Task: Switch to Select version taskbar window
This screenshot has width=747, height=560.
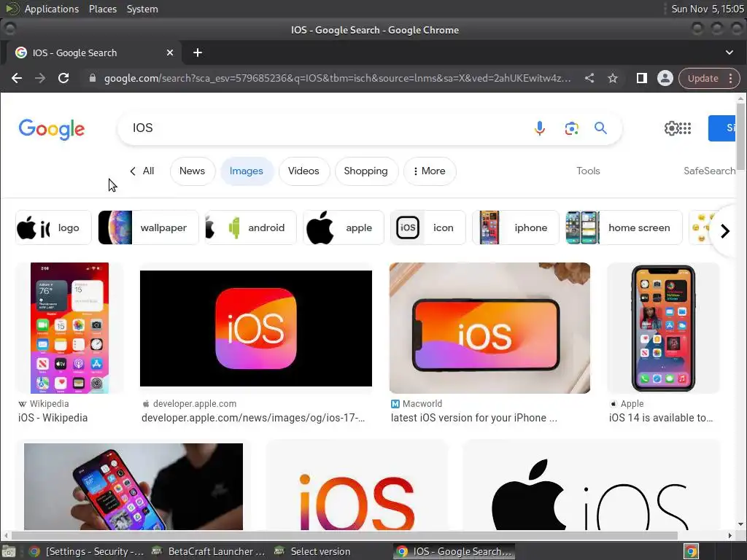Action: [x=314, y=551]
